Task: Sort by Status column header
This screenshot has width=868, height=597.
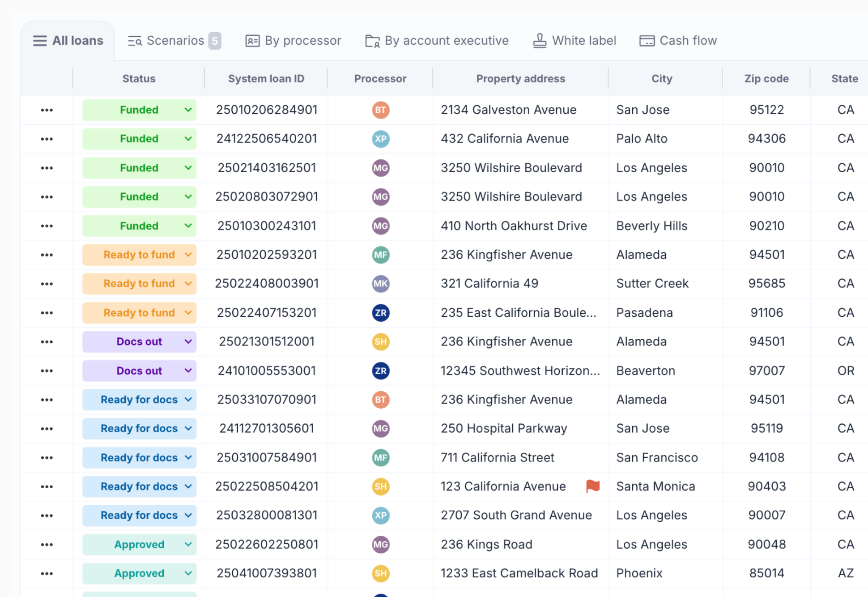Action: coord(139,79)
